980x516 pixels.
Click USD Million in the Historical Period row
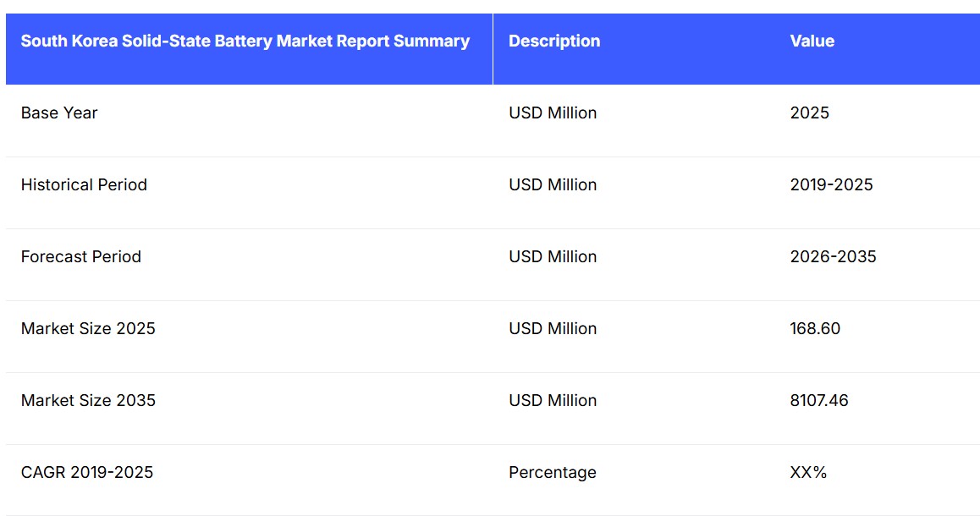(x=553, y=185)
